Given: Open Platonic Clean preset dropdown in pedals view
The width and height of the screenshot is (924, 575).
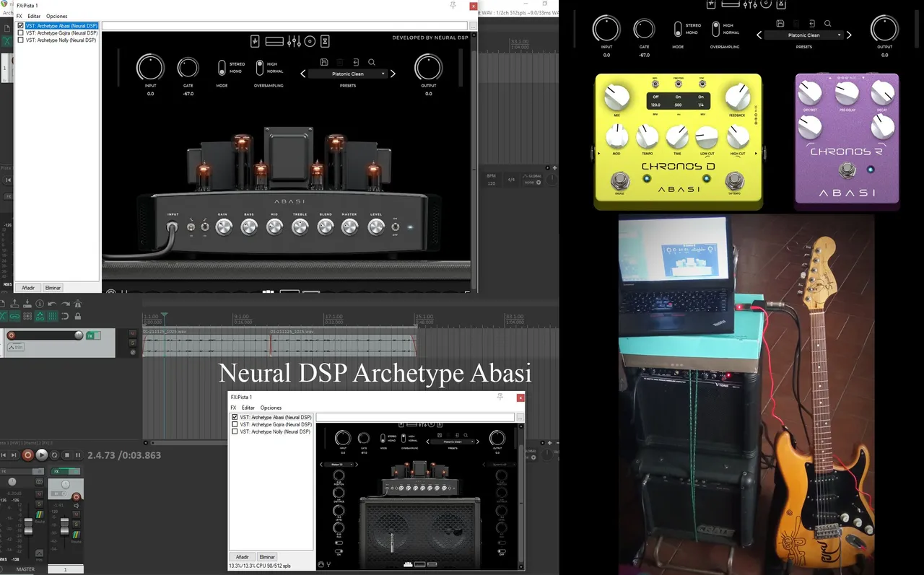Looking at the screenshot, I should 803,35.
